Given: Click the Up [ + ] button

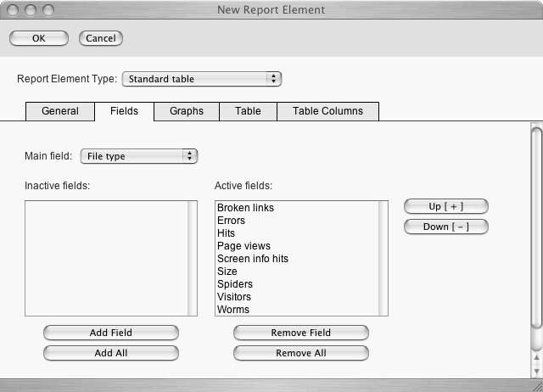Looking at the screenshot, I should (x=446, y=206).
